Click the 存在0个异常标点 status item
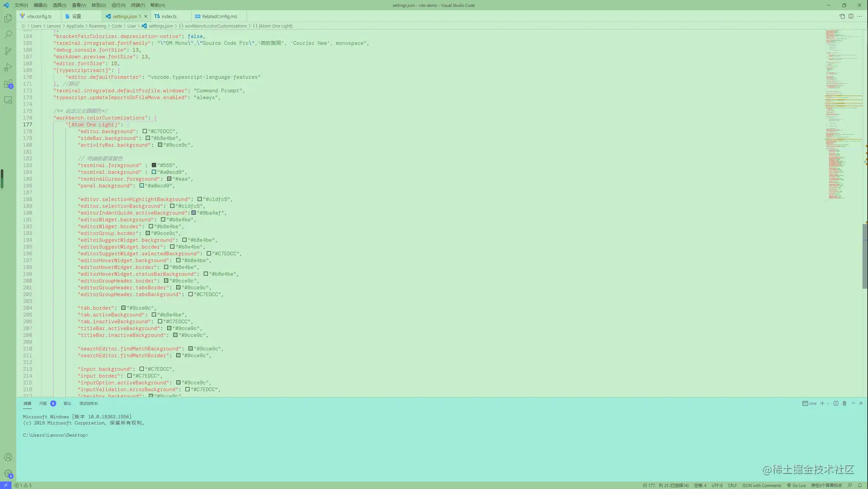 point(826,486)
